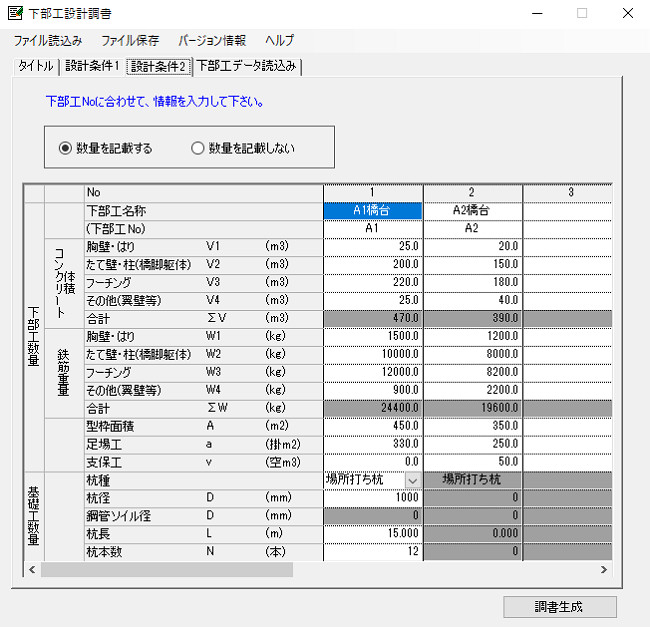Click 足場工 value 250.0 cell

[473, 444]
